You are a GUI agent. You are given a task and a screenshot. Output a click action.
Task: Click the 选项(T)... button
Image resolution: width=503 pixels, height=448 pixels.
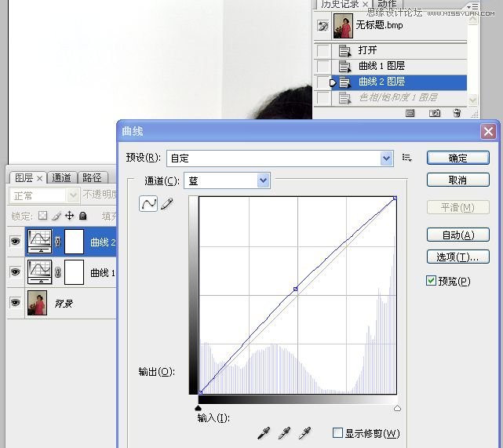point(458,257)
